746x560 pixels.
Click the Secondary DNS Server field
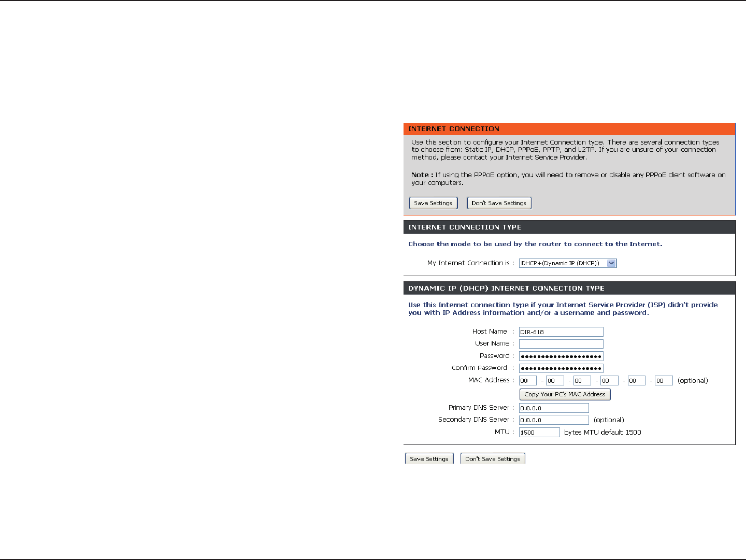click(554, 420)
